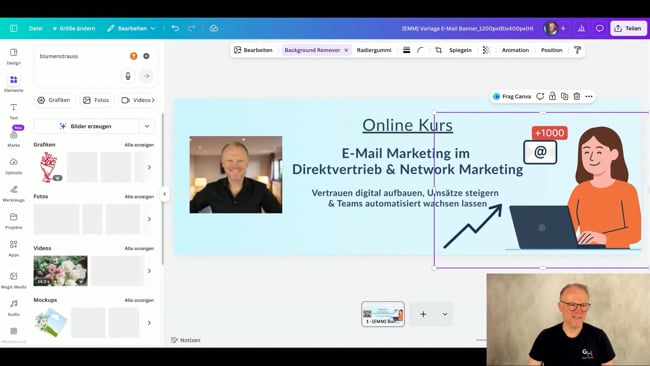Submit search with arrow button
The height and width of the screenshot is (366, 650).
146,76
